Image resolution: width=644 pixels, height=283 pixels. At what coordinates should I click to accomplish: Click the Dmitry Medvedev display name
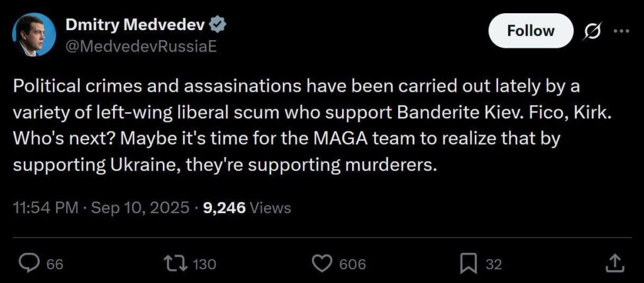137,26
